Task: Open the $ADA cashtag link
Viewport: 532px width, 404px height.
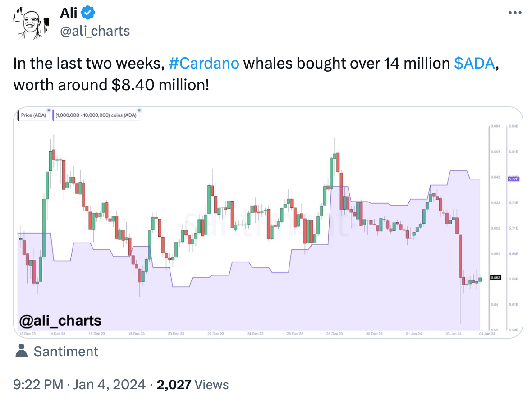Action: coord(474,64)
